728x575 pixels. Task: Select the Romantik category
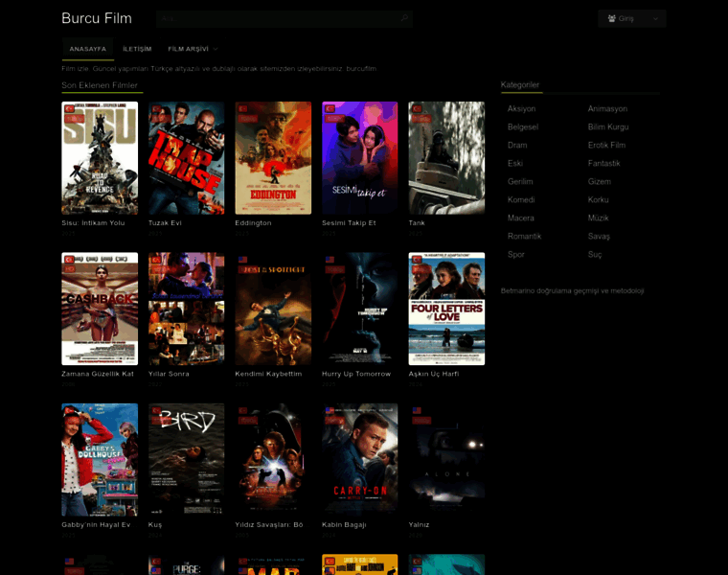pos(524,236)
